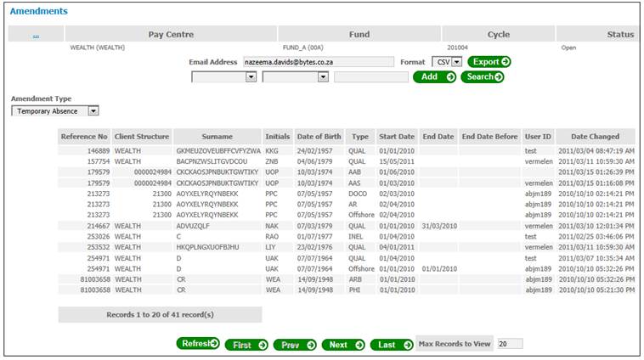Click surname ADVUZQLF
The image size is (644, 360).
point(193,226)
